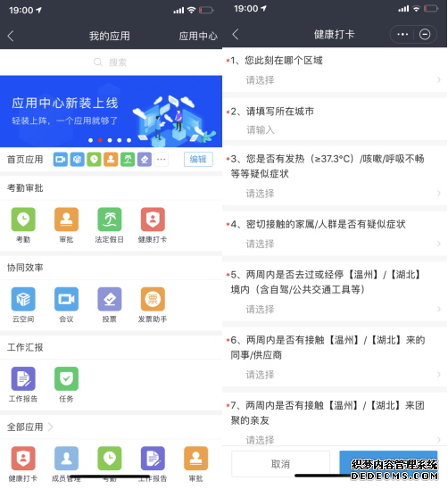
Task: Open the 工作报告 icon under 工作汇报
Action: [x=23, y=378]
